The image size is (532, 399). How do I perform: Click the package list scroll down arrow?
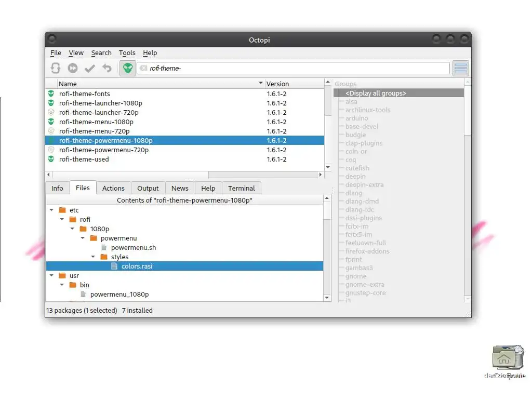point(328,167)
